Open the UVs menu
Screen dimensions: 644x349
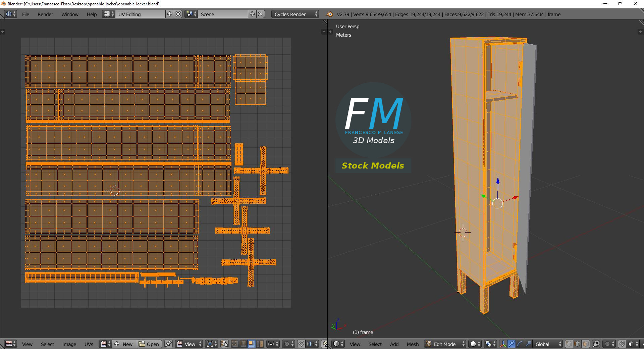point(89,344)
